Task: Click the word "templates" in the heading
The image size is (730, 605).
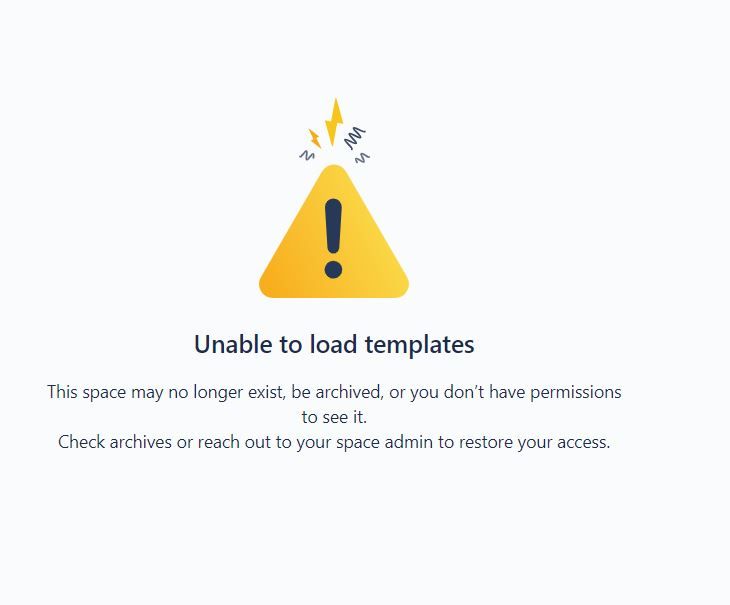Action: coord(419,346)
